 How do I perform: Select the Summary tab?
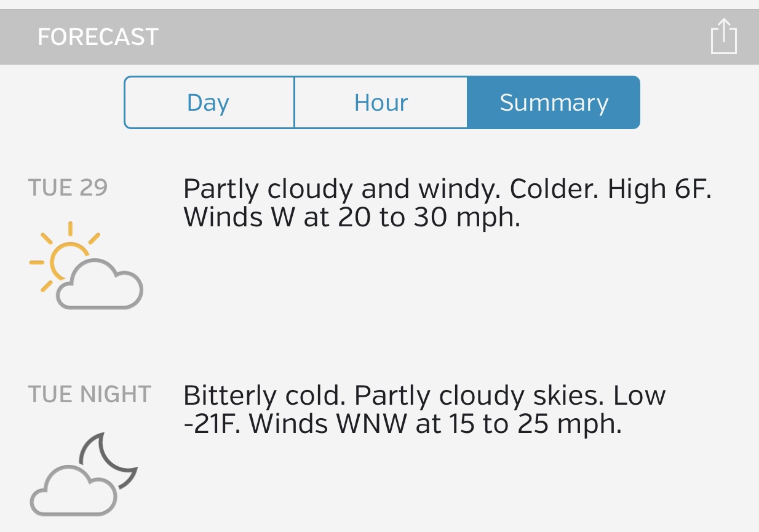pyautogui.click(x=554, y=103)
